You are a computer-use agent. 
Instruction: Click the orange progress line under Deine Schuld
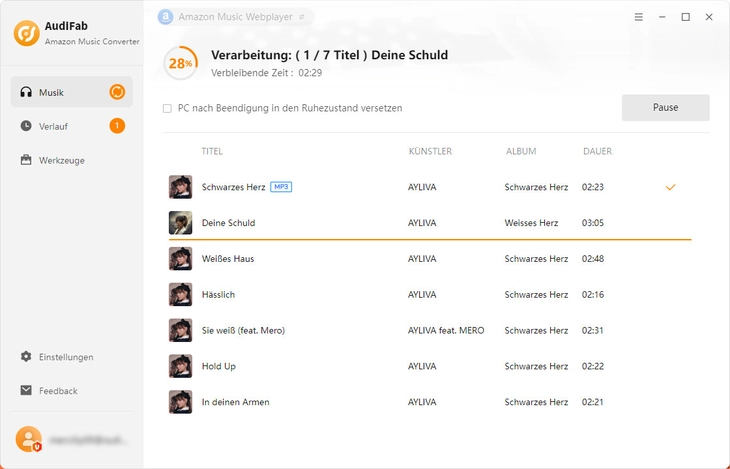click(x=430, y=239)
